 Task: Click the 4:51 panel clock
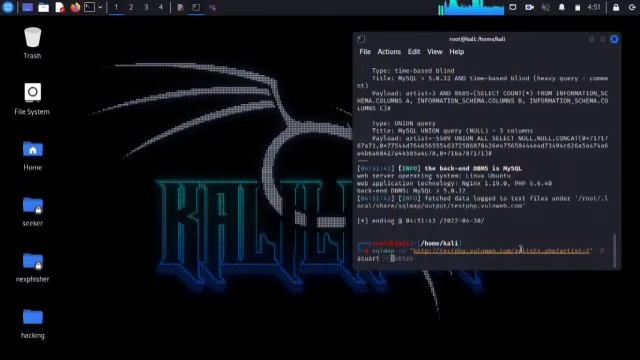[x=594, y=7]
